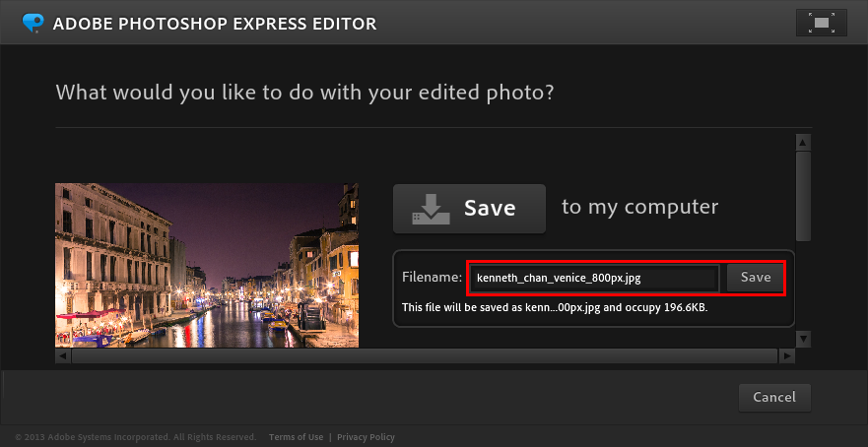Viewport: 868px width, 447px height.
Task: Click the horizontal scrollbar right arrow
Action: click(x=786, y=355)
